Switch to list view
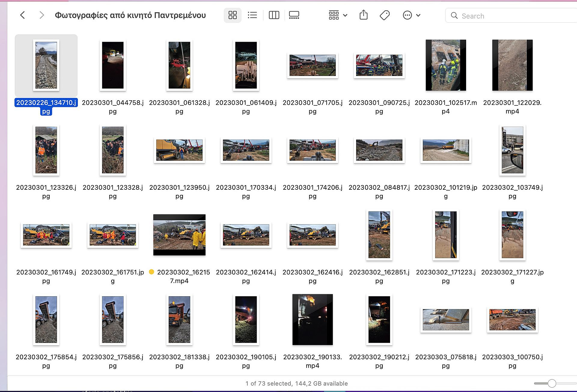This screenshot has width=577, height=392. coord(252,15)
